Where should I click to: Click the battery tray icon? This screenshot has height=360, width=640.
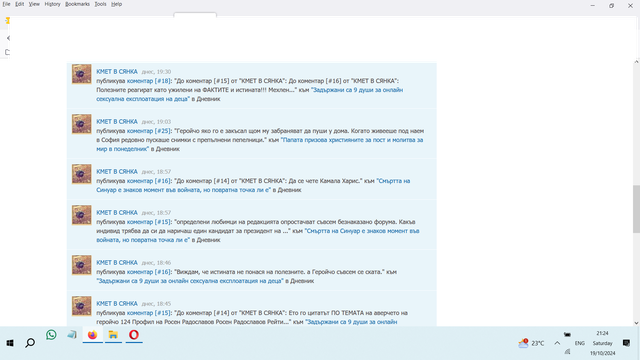tap(567, 335)
